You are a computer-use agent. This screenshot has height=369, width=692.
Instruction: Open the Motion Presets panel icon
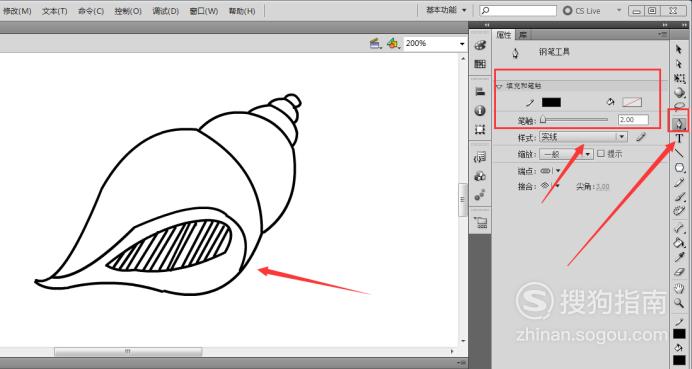click(480, 195)
